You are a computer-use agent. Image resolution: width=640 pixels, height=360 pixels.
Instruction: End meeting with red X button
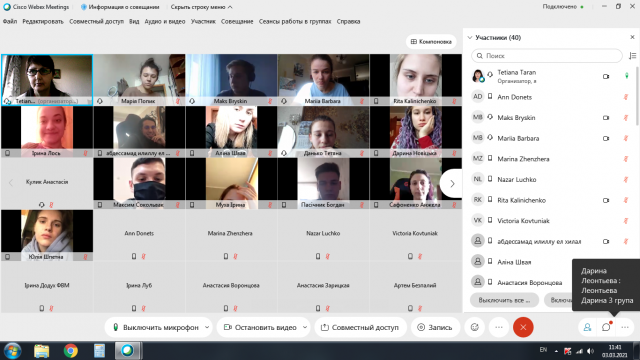[523, 327]
